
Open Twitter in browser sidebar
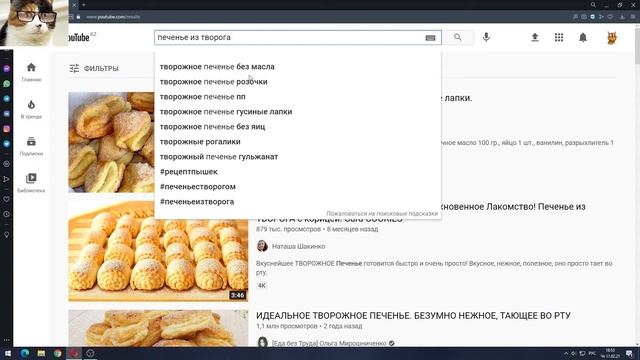click(7, 144)
